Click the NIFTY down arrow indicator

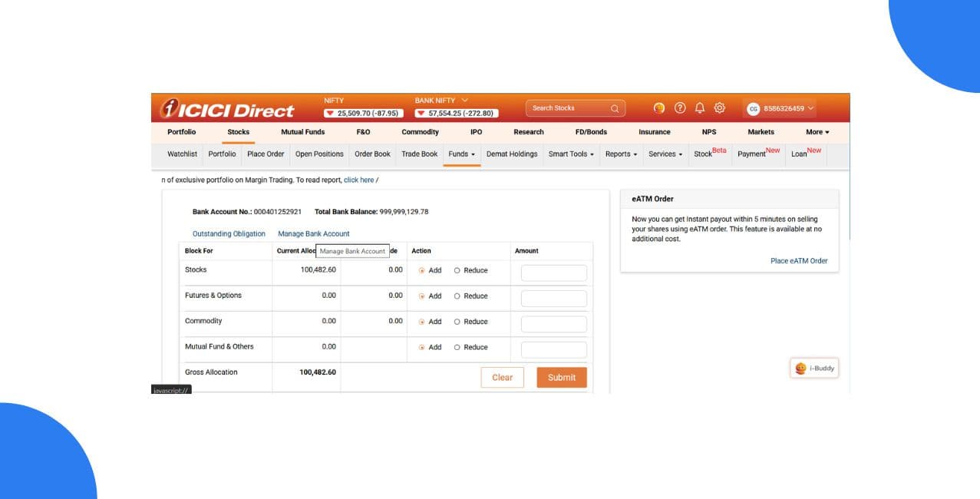pos(329,114)
